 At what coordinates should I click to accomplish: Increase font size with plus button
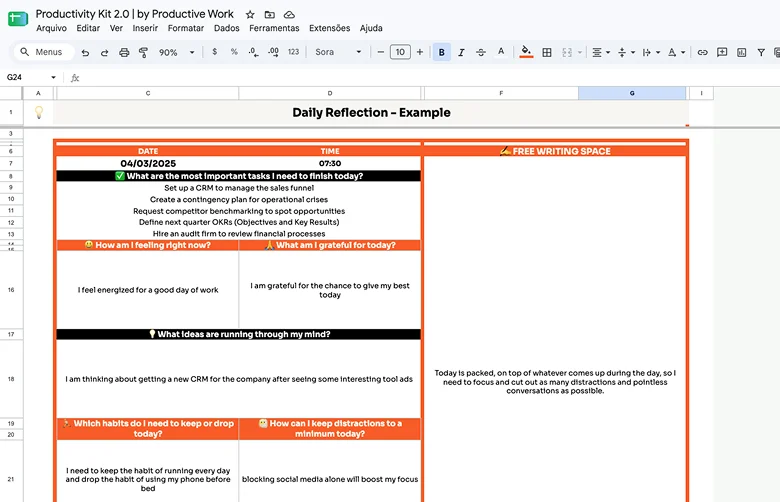420,52
